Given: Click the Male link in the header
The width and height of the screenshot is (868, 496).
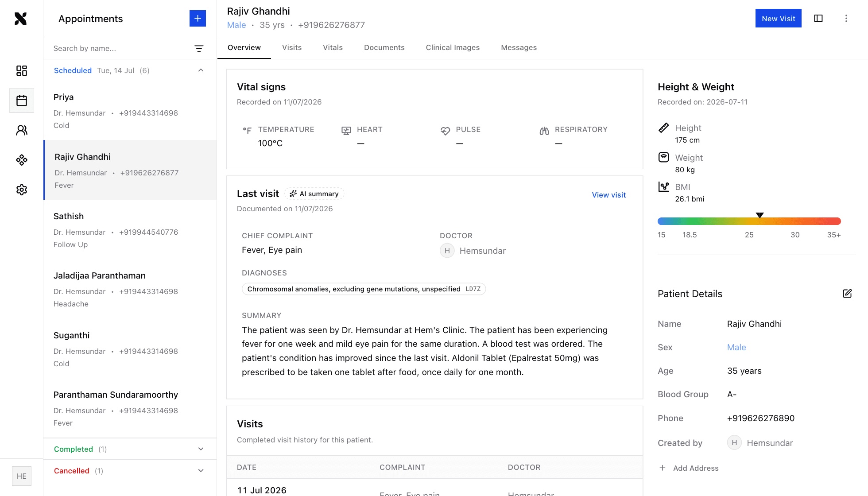Looking at the screenshot, I should 236,25.
